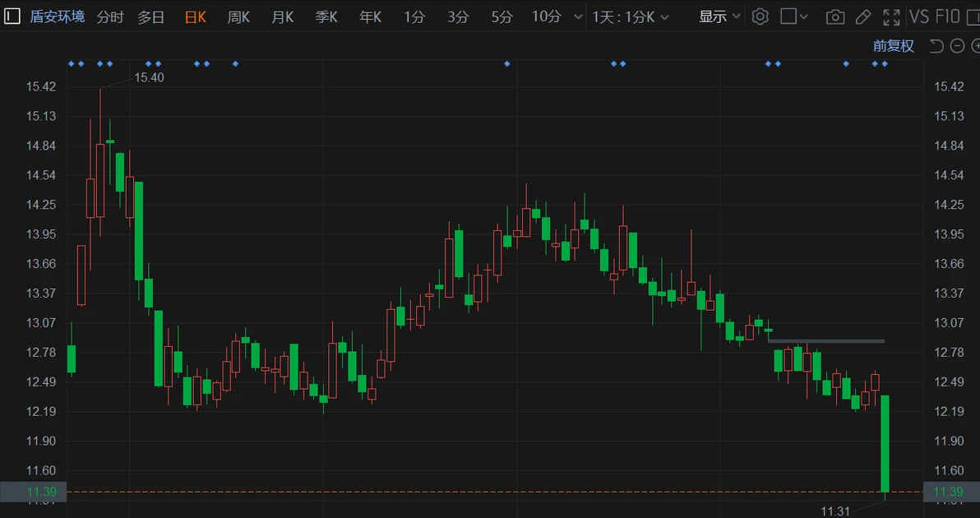Viewport: 980px width, 518px height.
Task: Enter fullscreen chart mode
Action: point(891,16)
